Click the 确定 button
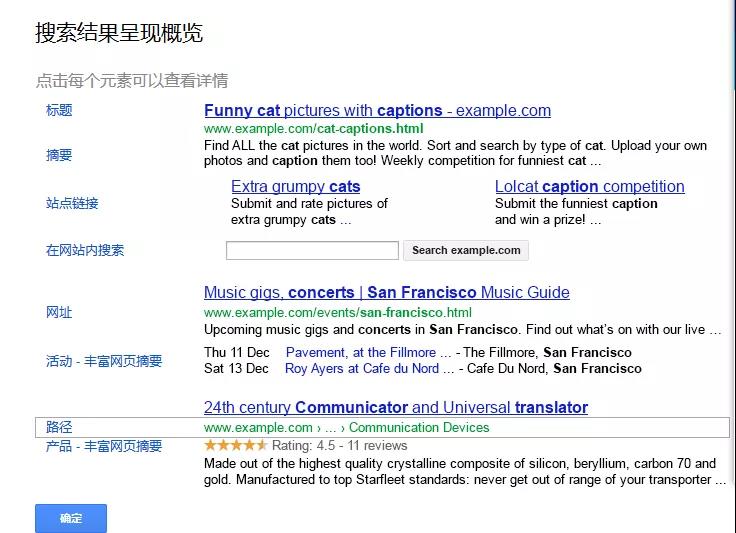The width and height of the screenshot is (736, 533). coord(71,518)
